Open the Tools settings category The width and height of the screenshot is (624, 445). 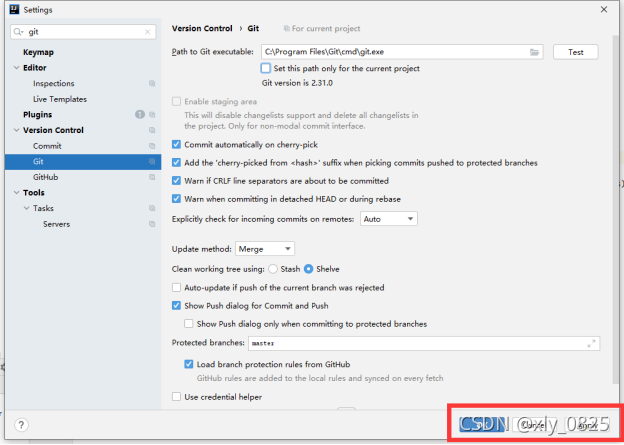pos(34,193)
